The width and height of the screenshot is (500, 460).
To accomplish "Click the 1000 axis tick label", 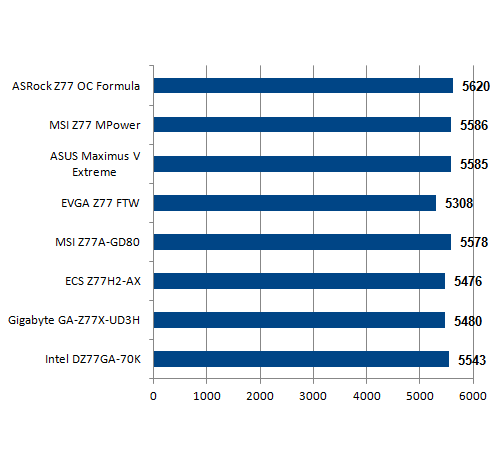I will coord(207,396).
